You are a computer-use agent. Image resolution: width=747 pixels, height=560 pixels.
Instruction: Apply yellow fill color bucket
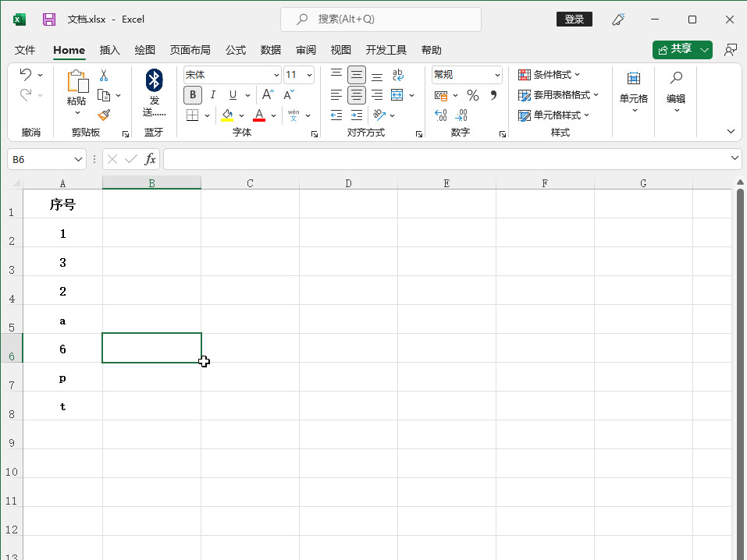coord(227,115)
